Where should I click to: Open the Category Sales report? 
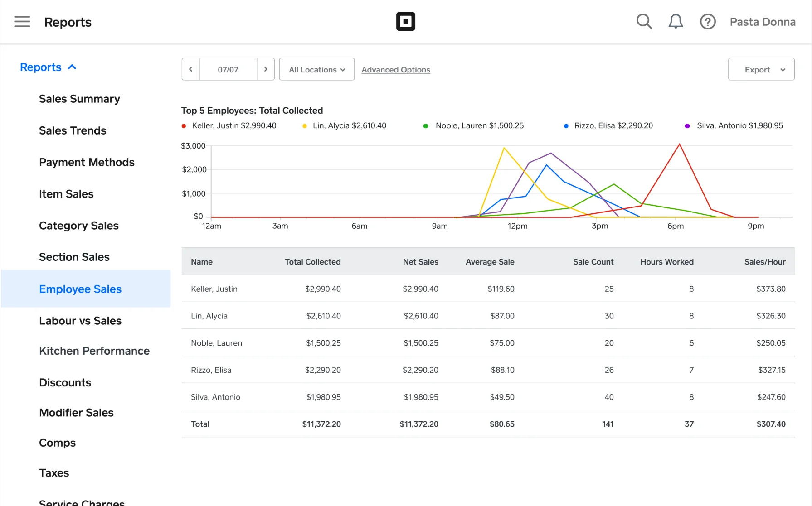coord(79,226)
